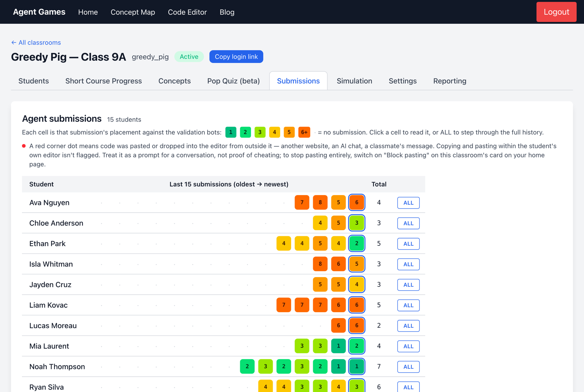
Task: Open ALL history for Noah Thompson
Action: click(x=408, y=367)
